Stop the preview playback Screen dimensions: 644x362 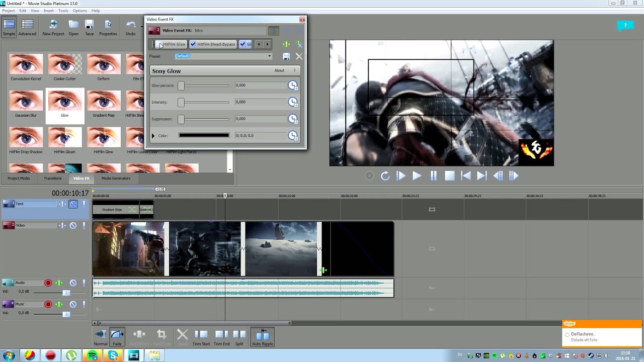point(450,175)
